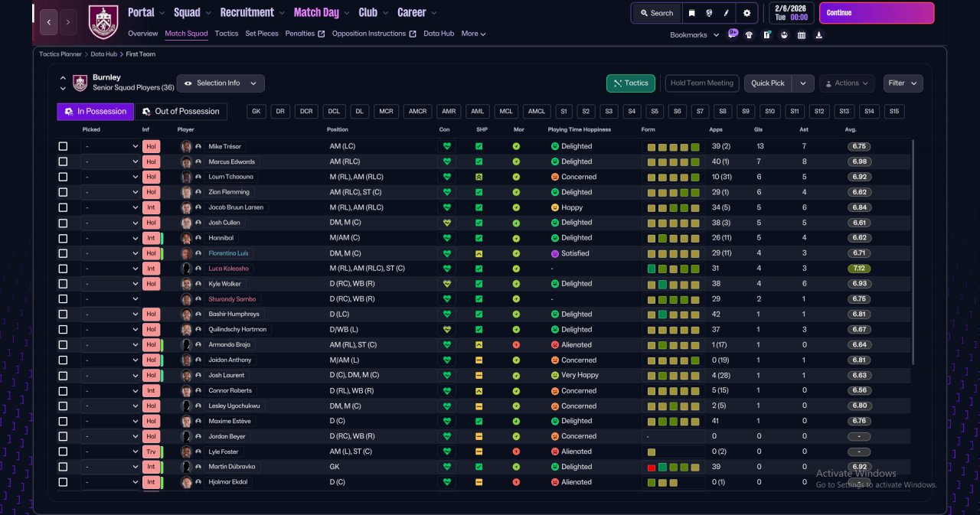Open the Set Pieces tab
Screen dimensions: 980x515
(262, 34)
